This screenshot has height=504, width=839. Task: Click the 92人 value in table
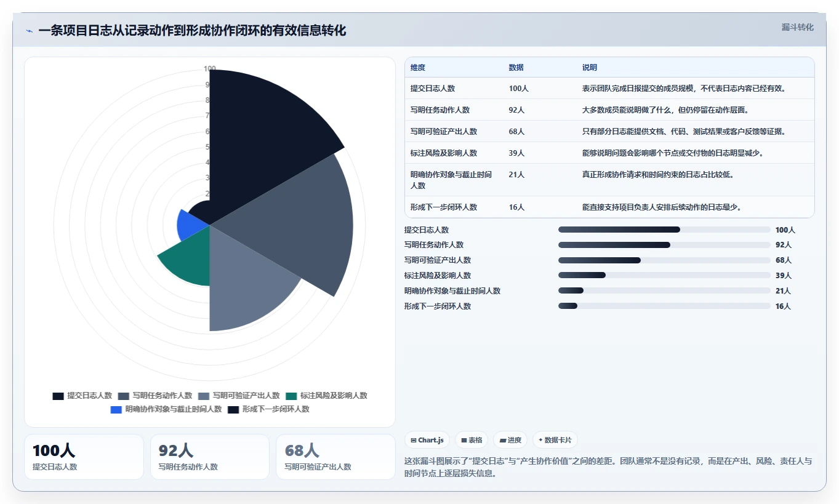click(517, 110)
